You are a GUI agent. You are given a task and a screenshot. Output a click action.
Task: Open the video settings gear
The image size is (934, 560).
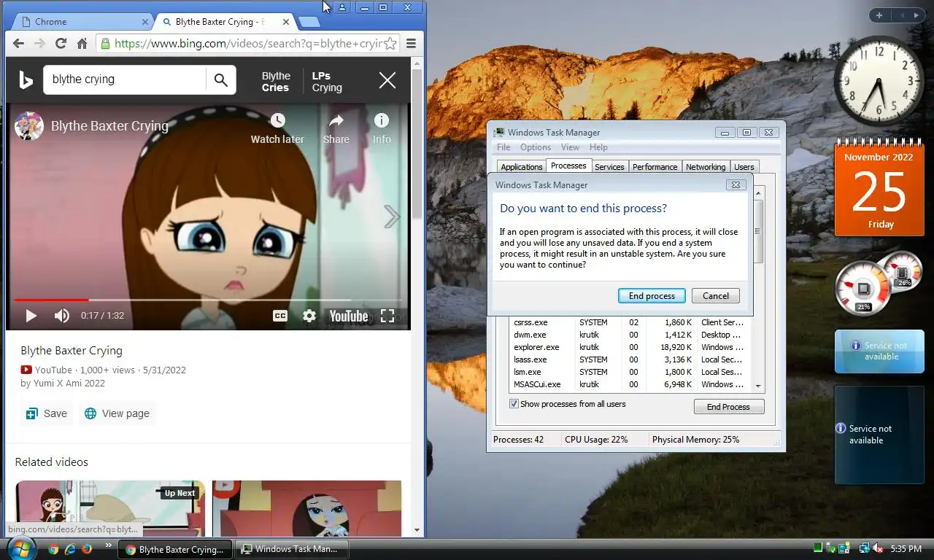[309, 316]
